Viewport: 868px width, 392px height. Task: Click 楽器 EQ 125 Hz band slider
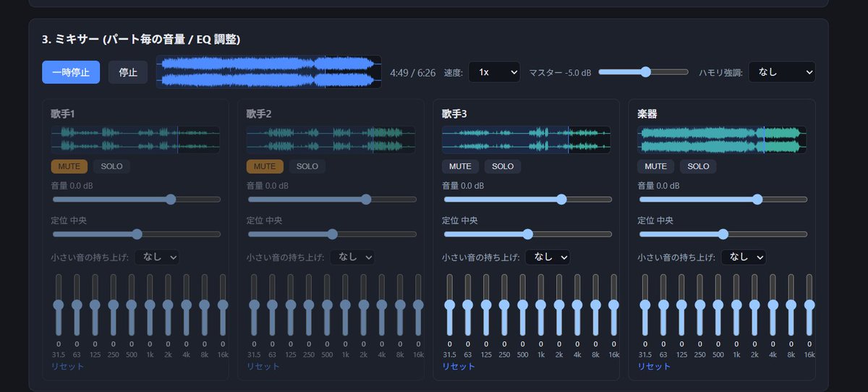(x=681, y=305)
